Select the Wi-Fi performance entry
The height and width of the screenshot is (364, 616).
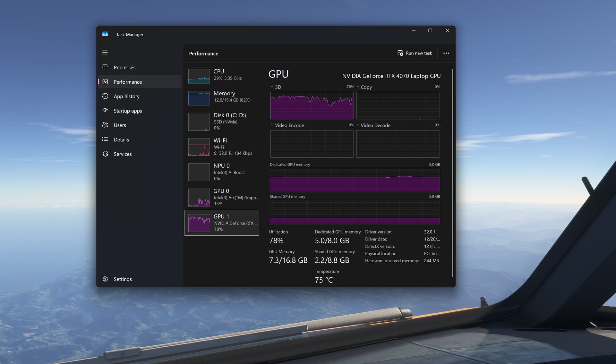[222, 147]
